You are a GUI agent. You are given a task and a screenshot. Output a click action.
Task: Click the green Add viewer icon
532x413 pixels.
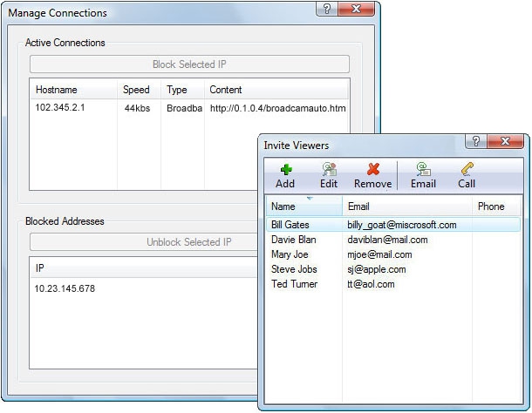tap(286, 170)
